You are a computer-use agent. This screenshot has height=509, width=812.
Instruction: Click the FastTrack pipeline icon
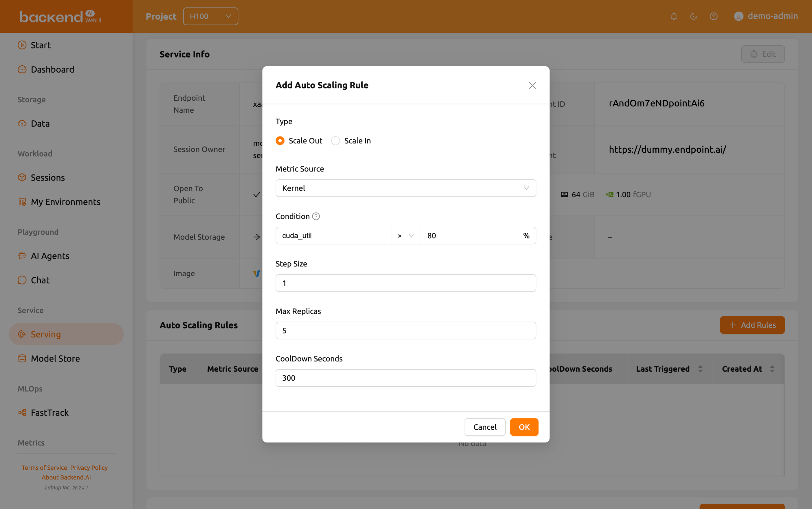tap(22, 412)
